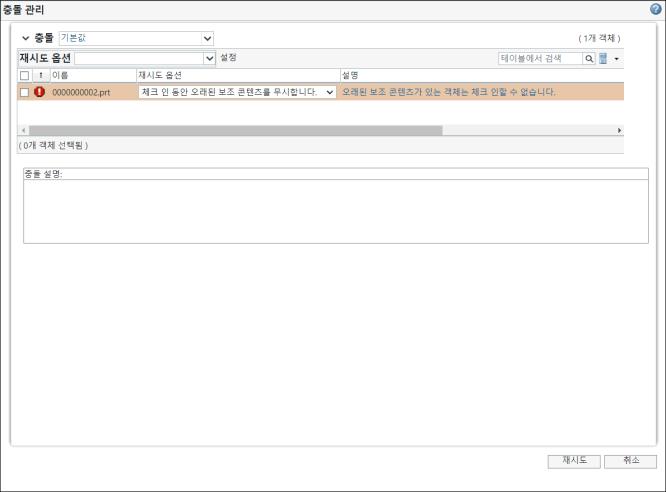Open the help icon in title bar
Image resolution: width=666 pixels, height=492 pixels.
point(655,9)
